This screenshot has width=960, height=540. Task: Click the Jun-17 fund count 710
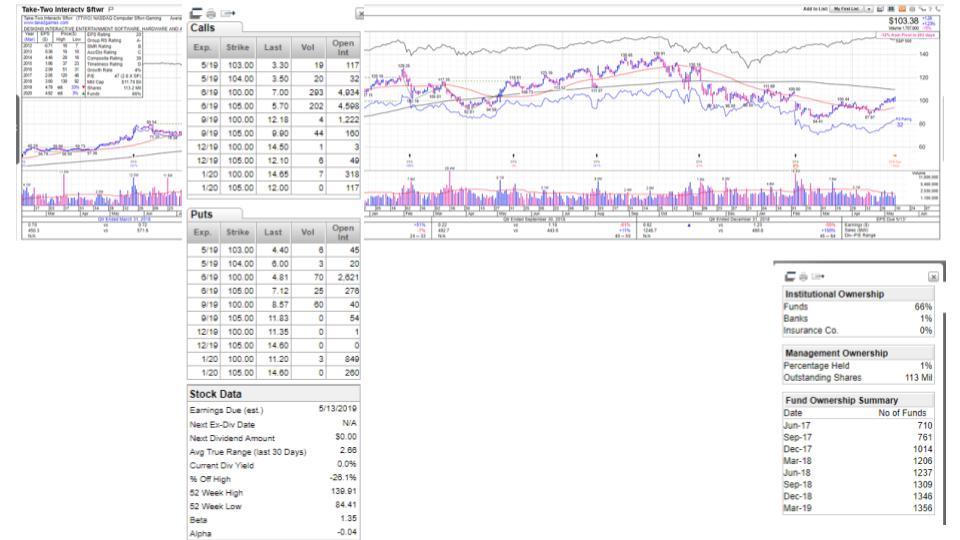pos(924,426)
